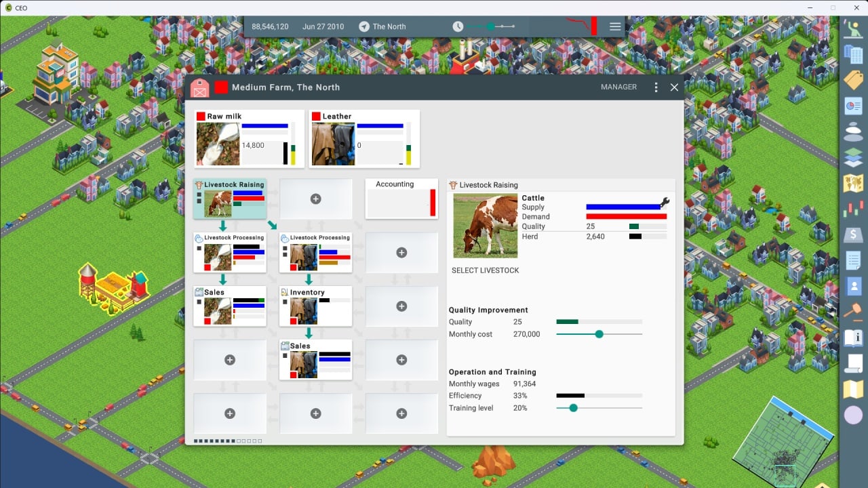Select the Accounting unit tile
The height and width of the screenshot is (488, 868).
(401, 199)
